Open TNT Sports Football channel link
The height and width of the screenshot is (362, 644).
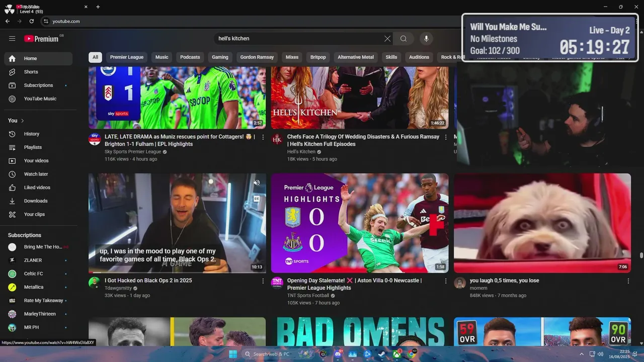point(308,296)
